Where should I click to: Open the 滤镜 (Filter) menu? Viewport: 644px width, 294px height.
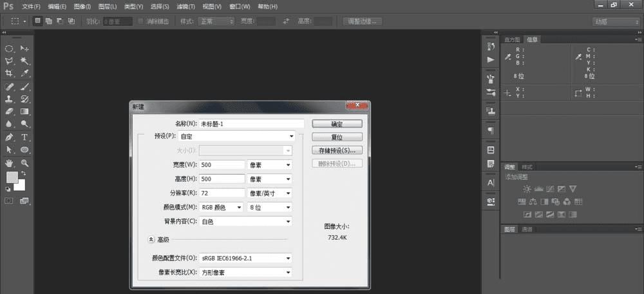[186, 6]
